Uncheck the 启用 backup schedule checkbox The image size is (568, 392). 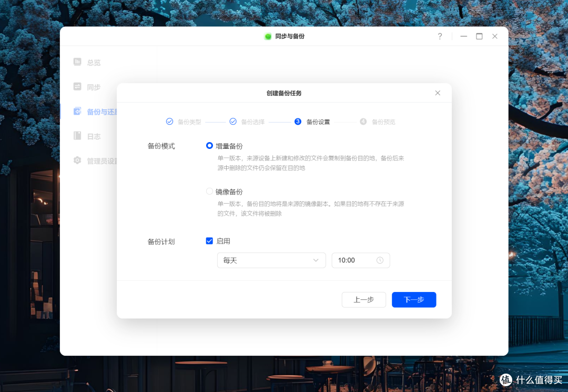pos(209,241)
